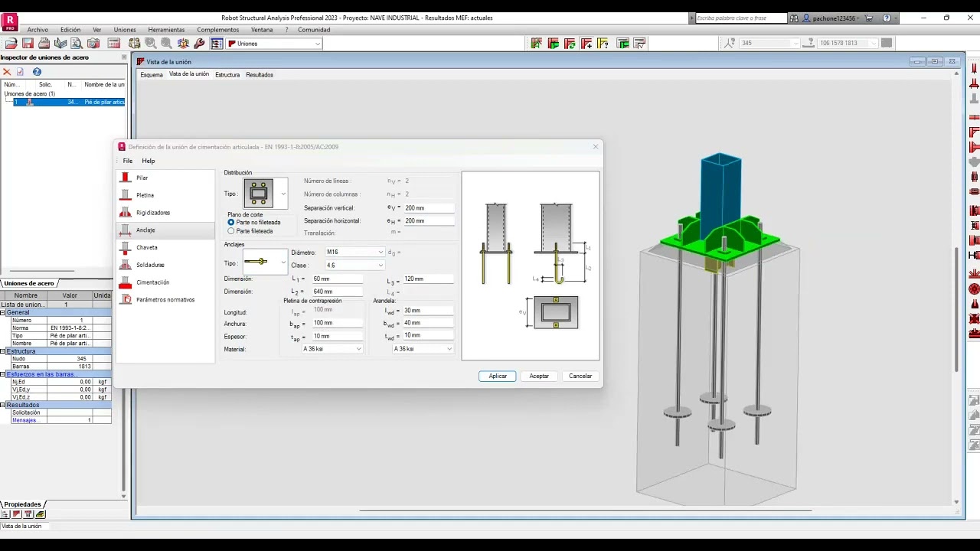The width and height of the screenshot is (980, 551).
Task: Open Parámetros normativos section
Action: click(x=165, y=300)
